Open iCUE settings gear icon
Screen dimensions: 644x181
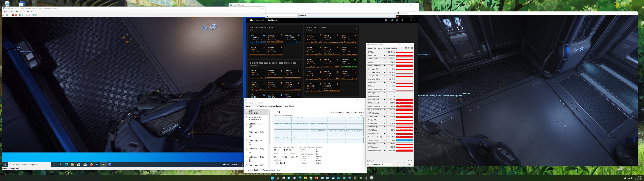pyautogui.click(x=402, y=20)
